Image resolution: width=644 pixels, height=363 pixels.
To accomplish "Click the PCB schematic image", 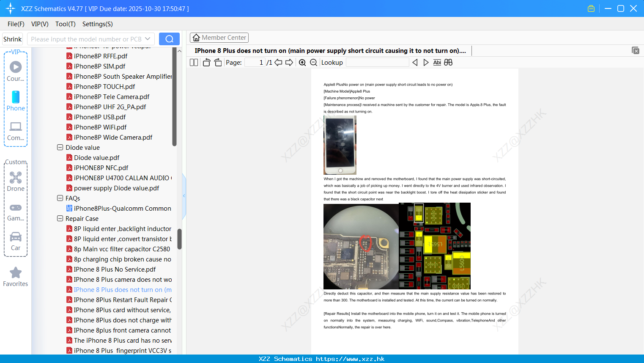I will pos(435,246).
